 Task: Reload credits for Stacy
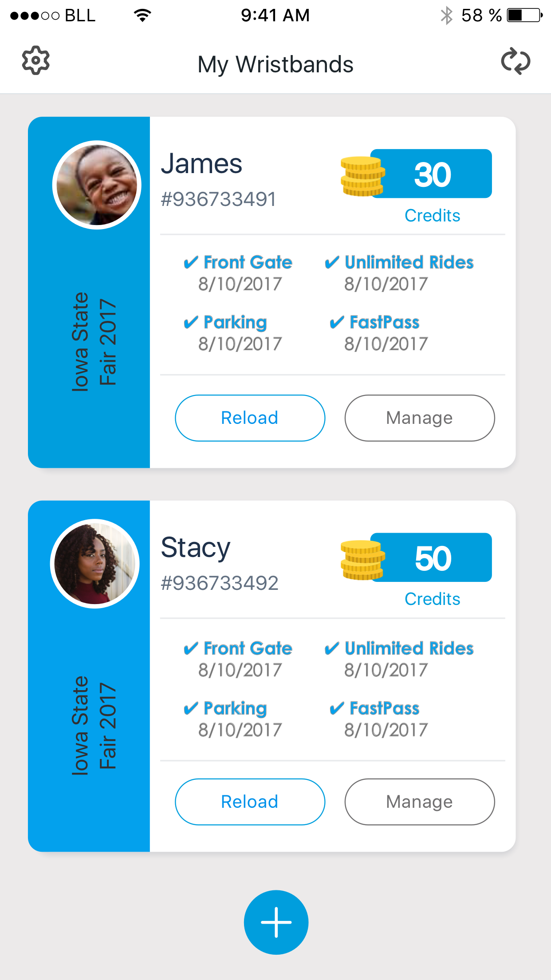point(250,802)
